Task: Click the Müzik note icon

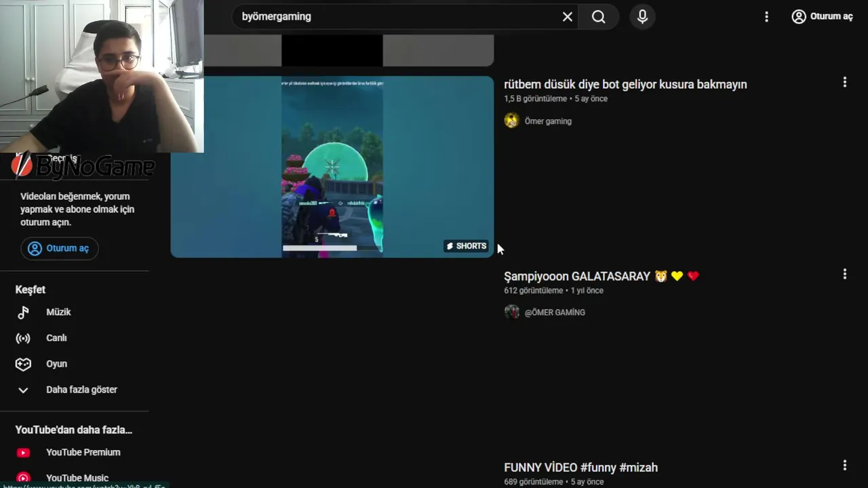Action: (x=23, y=312)
